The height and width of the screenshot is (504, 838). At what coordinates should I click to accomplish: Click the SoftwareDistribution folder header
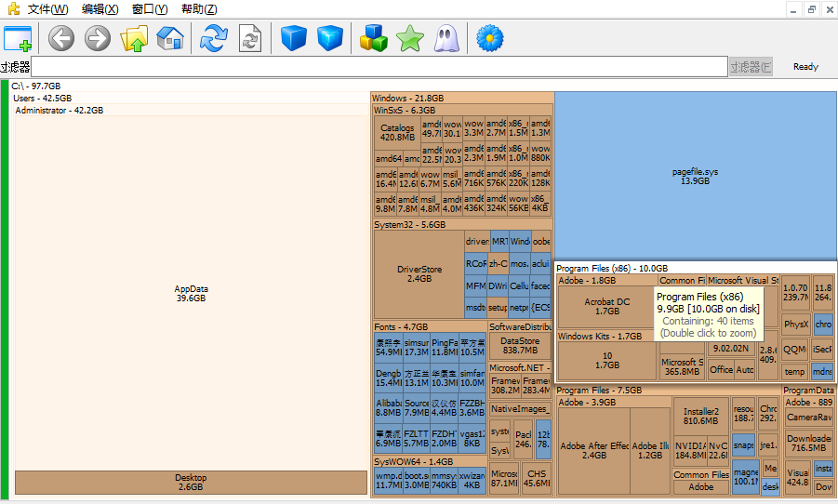pyautogui.click(x=521, y=326)
